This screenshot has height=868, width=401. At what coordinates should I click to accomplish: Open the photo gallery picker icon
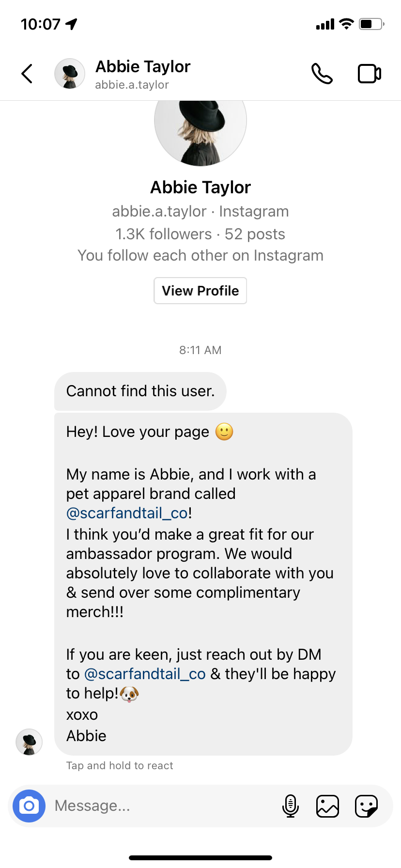pos(327,806)
